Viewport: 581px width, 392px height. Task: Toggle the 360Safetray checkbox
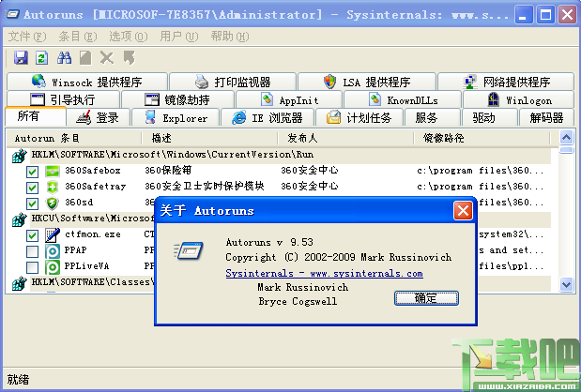[x=32, y=188]
